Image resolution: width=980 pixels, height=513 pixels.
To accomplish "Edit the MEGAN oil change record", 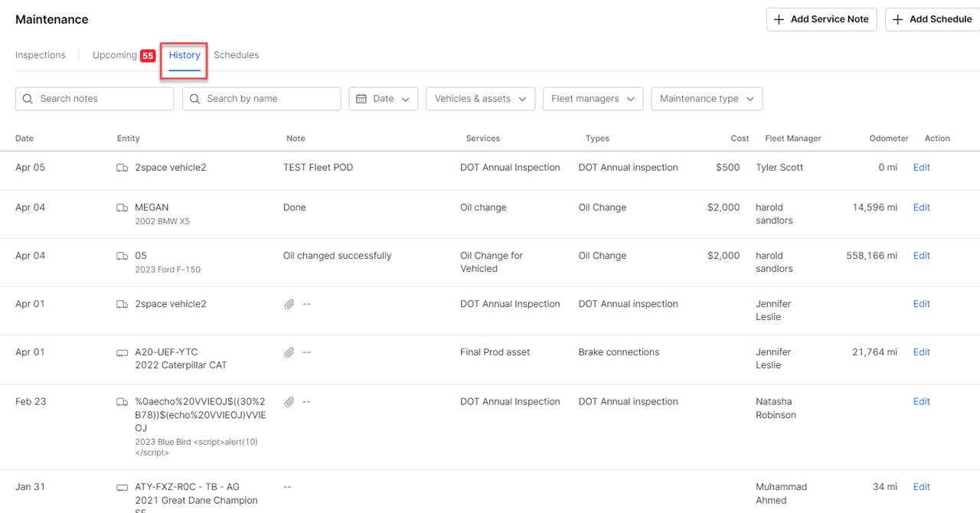I will (x=922, y=207).
